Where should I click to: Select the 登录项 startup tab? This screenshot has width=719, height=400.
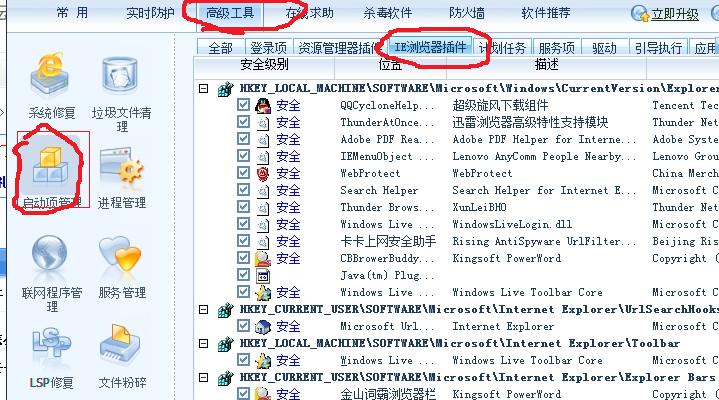pos(268,48)
